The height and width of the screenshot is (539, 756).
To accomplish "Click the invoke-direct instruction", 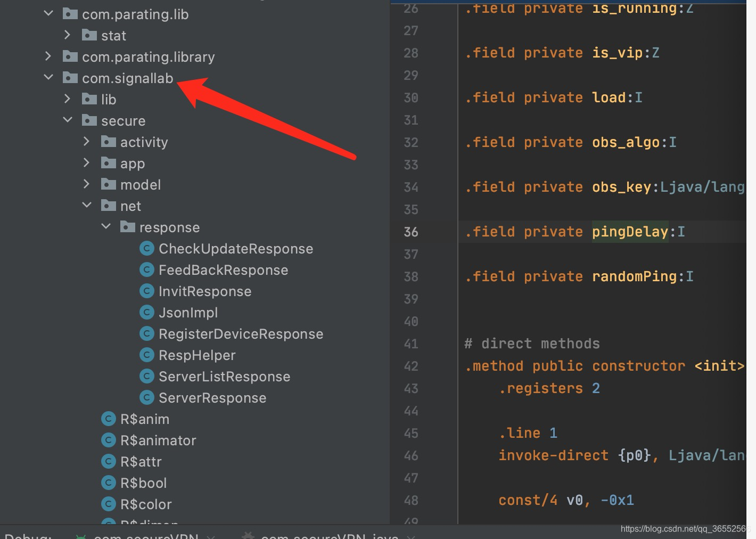I will pos(553,455).
